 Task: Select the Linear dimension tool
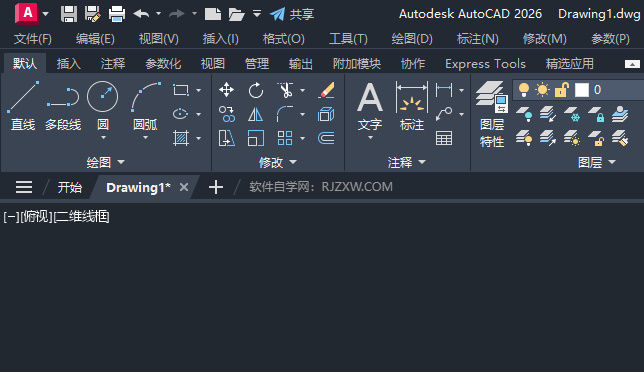(x=444, y=90)
